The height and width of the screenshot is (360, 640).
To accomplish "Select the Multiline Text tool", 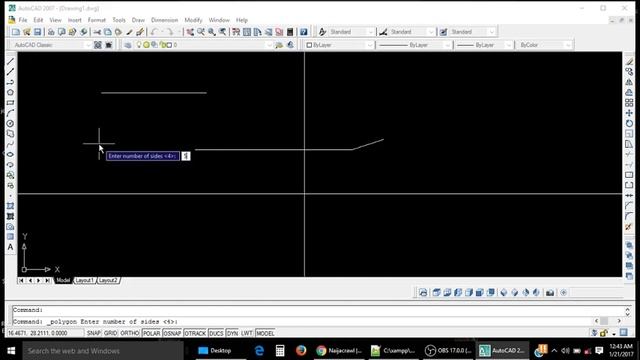I will [x=10, y=247].
